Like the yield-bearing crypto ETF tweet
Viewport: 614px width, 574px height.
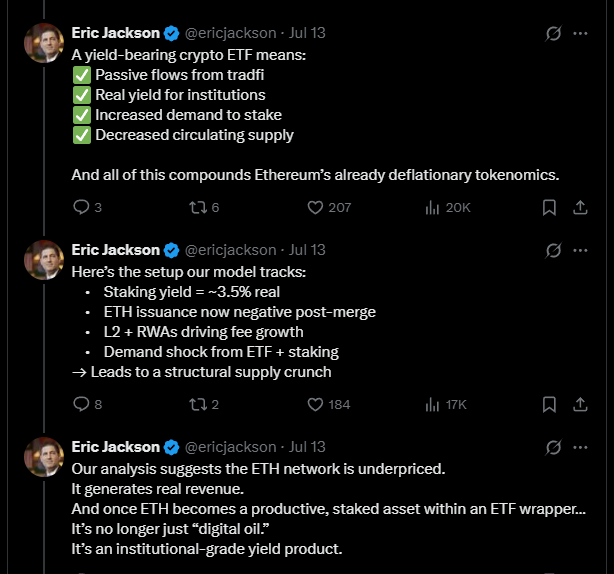(x=316, y=207)
